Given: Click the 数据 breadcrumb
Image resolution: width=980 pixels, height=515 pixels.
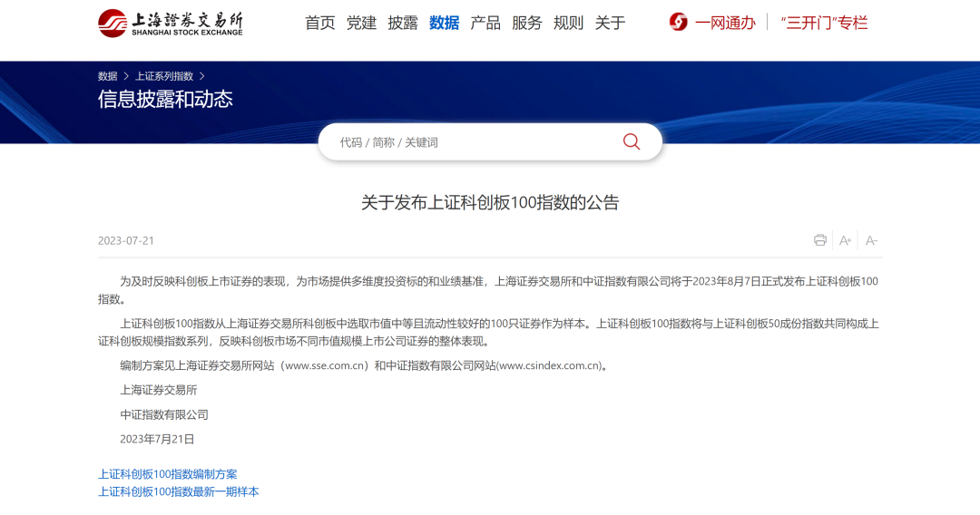Looking at the screenshot, I should pos(107,76).
